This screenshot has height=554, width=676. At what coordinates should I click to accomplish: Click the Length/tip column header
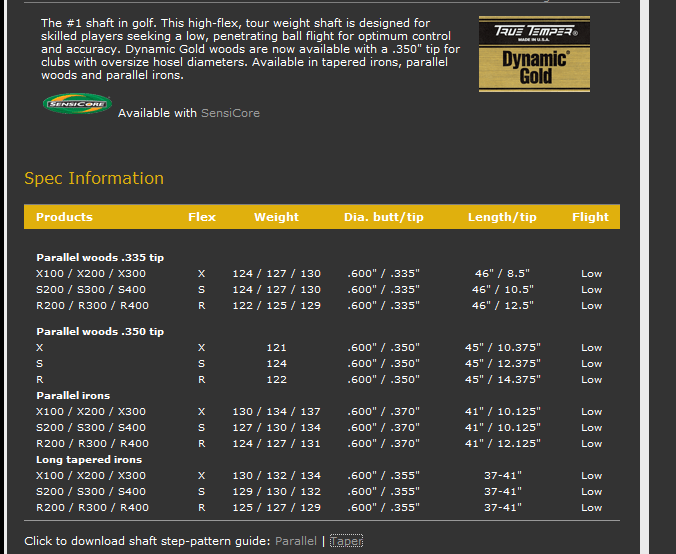coord(502,217)
